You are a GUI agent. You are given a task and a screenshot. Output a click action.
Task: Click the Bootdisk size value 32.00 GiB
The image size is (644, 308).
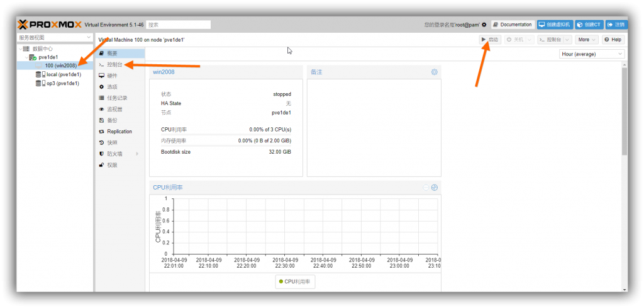coord(280,152)
